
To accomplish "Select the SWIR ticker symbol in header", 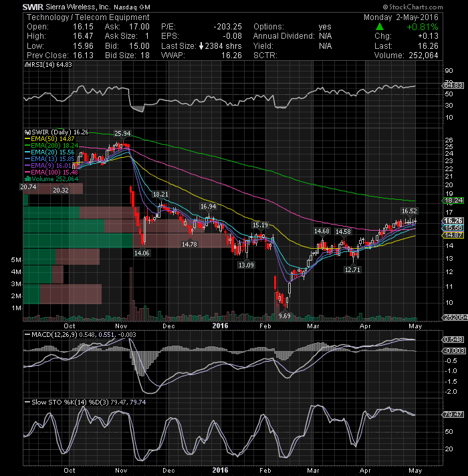I will (x=33, y=7).
